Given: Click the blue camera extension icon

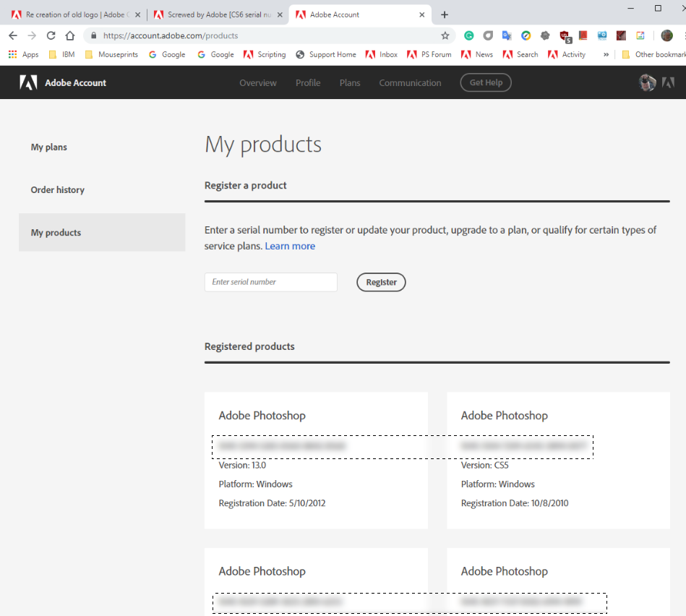Looking at the screenshot, I should [x=602, y=35].
